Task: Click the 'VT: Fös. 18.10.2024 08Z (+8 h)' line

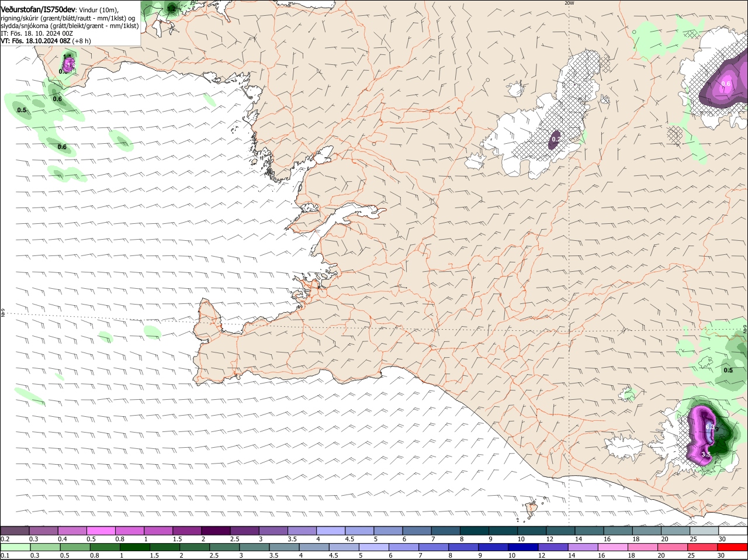Action: pos(46,41)
